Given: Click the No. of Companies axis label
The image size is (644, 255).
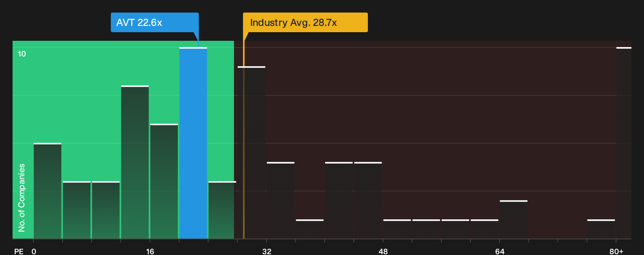Looking at the screenshot, I should point(22,197).
